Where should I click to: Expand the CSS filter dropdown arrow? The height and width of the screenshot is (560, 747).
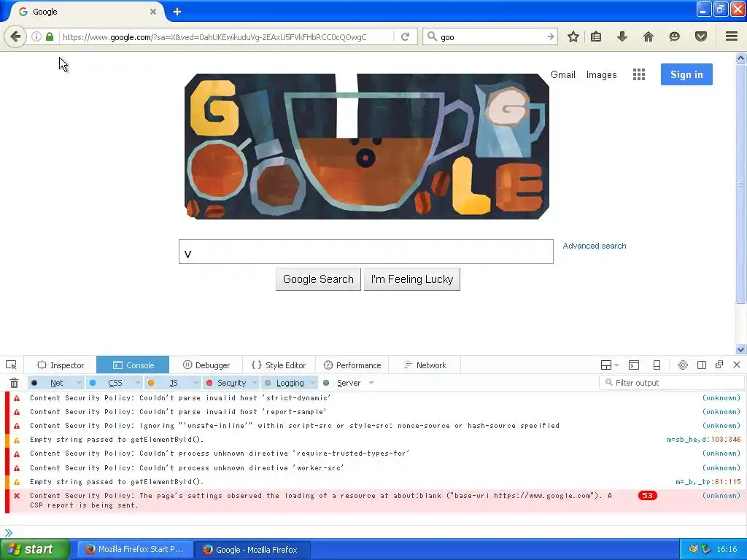(x=137, y=383)
